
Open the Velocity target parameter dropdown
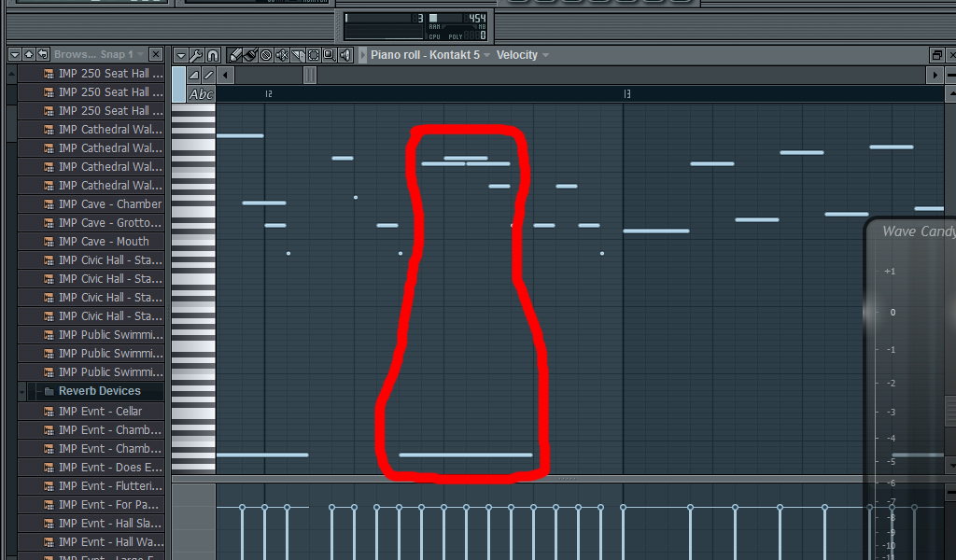(521, 55)
